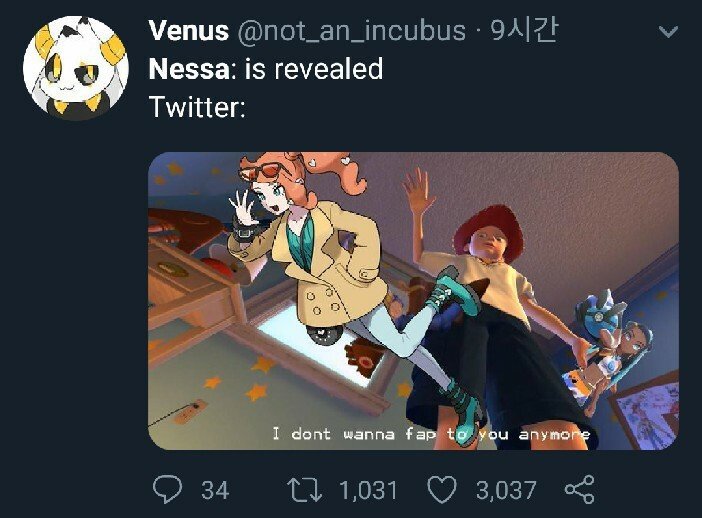Retweet this post using the arrows icon
Viewport: 702px width, 518px height.
coord(302,490)
